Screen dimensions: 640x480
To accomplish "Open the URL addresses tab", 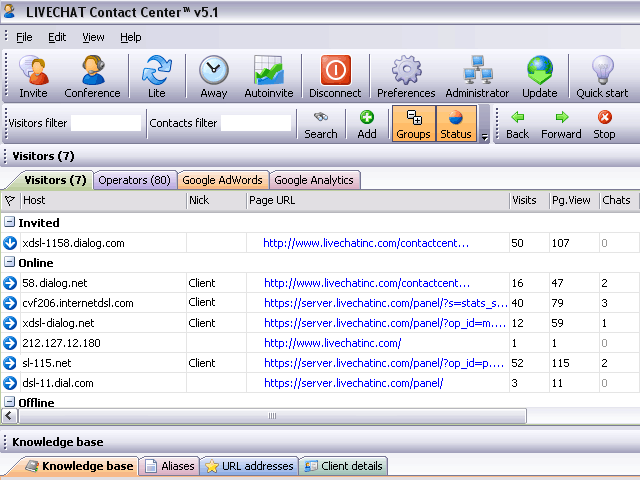I will [x=249, y=466].
